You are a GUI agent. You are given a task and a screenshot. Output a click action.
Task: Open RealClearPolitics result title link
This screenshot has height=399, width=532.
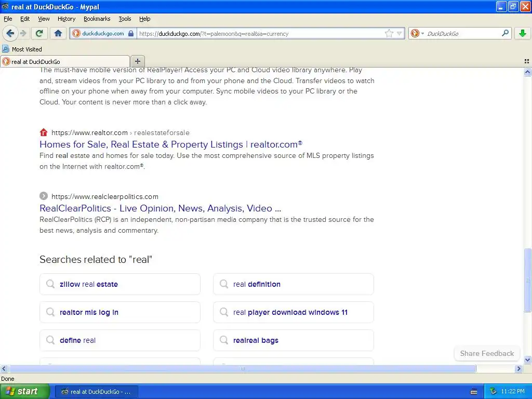pyautogui.click(x=160, y=208)
